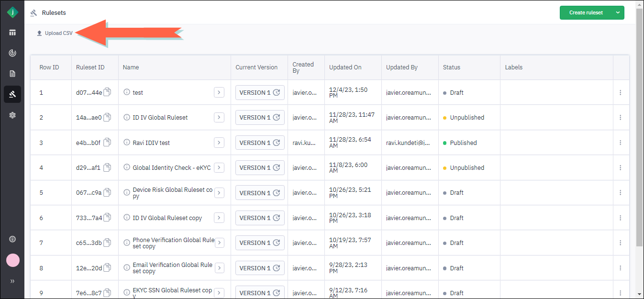Copy Ruleset ID 733...7a4
Screen dimensions: 644x299
click(x=108, y=218)
